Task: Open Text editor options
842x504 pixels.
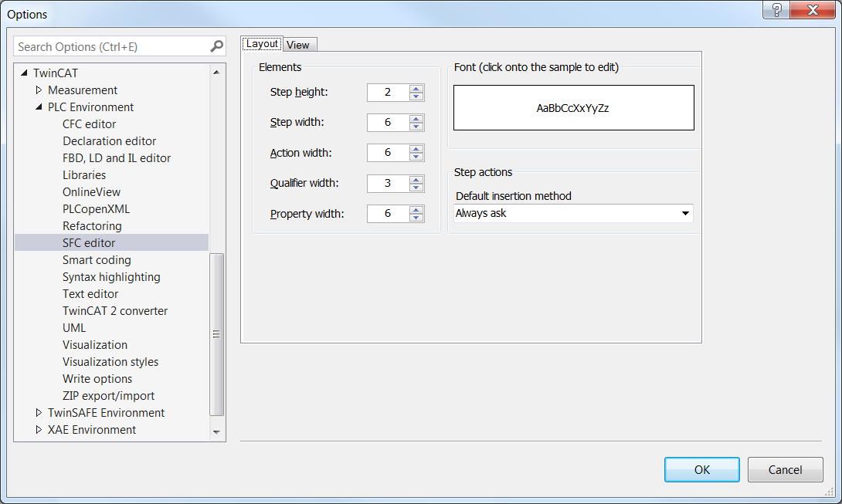Action: 90,293
